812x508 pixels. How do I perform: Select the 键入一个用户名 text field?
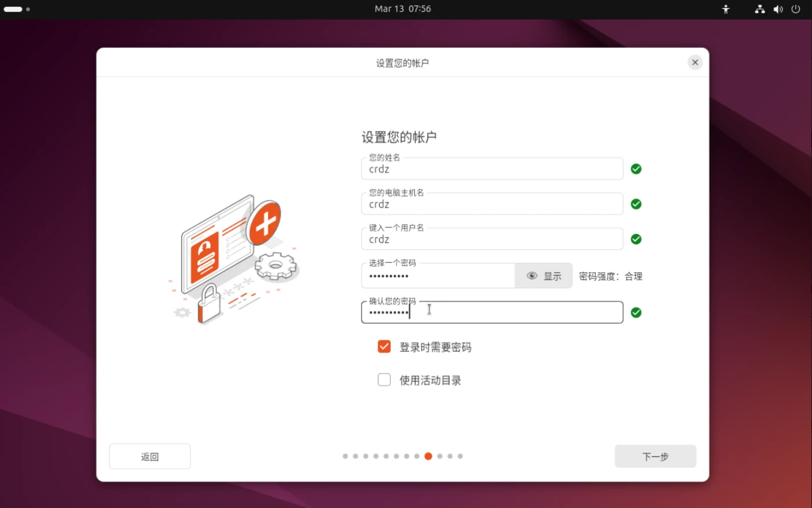pyautogui.click(x=492, y=240)
